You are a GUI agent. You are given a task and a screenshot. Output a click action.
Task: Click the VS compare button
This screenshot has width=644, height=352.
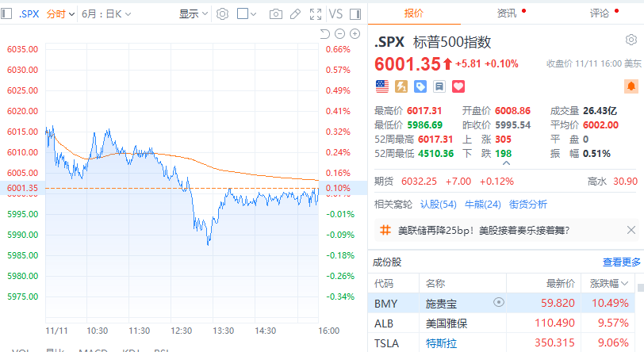[335, 13]
